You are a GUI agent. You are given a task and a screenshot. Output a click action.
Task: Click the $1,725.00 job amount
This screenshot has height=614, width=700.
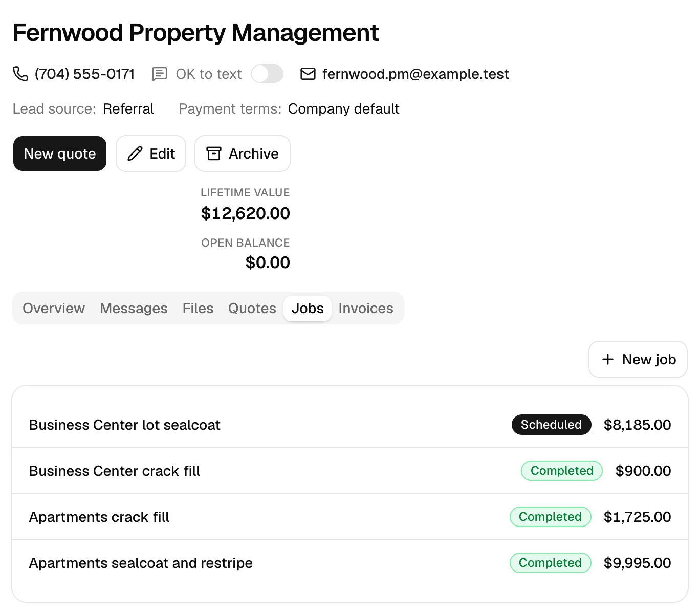click(637, 517)
